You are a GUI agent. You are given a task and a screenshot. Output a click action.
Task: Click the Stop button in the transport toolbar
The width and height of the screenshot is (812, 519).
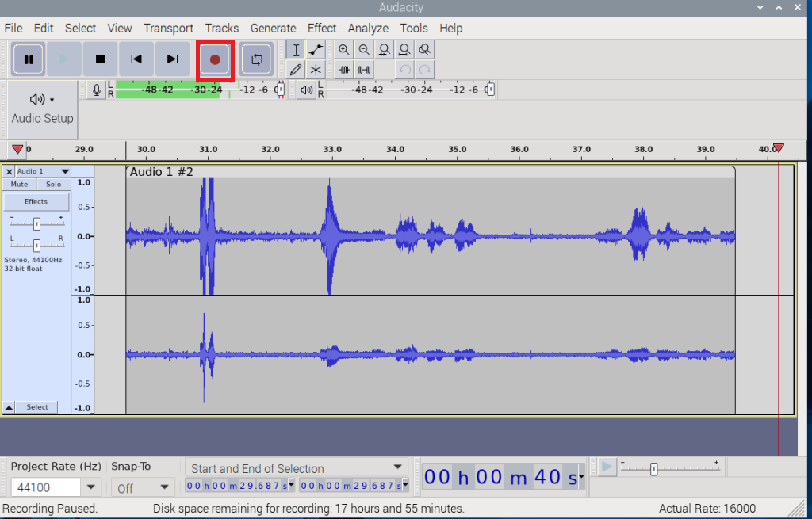click(100, 59)
